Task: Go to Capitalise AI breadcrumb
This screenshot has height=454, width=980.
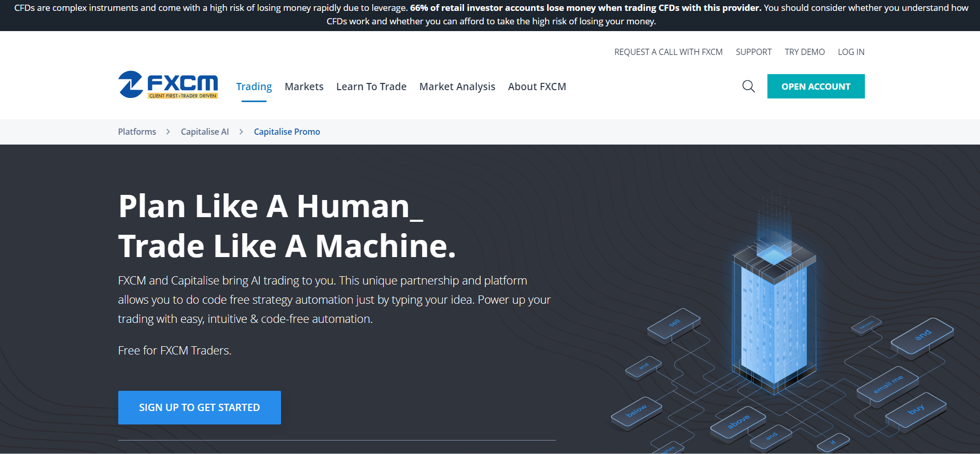Action: pos(205,132)
